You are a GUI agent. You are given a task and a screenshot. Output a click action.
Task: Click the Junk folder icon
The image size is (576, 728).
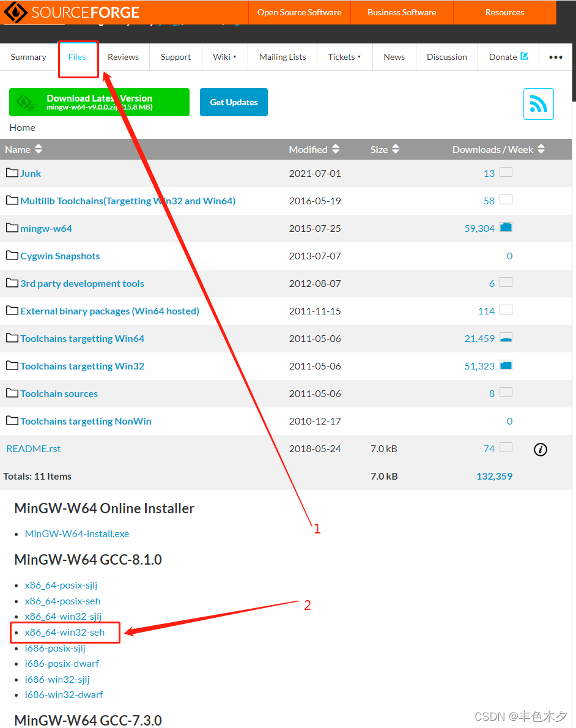[12, 173]
